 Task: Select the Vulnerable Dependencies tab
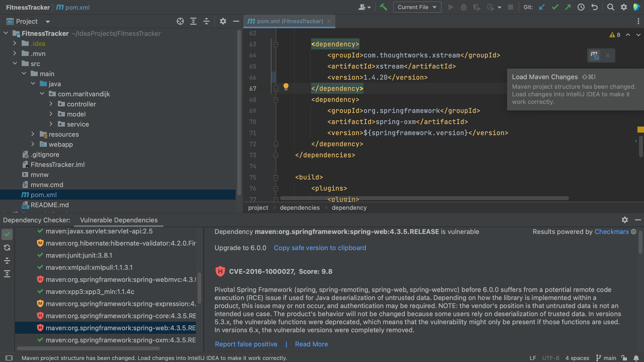[119, 219]
